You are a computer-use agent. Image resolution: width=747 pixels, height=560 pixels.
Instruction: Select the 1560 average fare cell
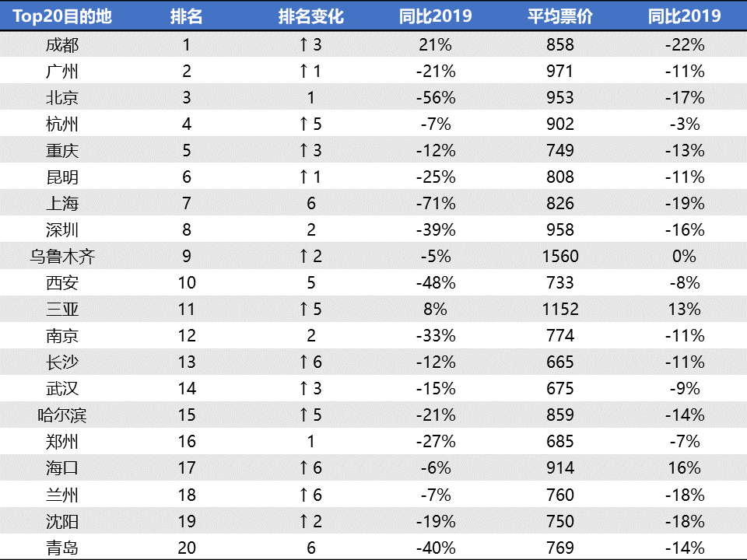[x=560, y=256]
